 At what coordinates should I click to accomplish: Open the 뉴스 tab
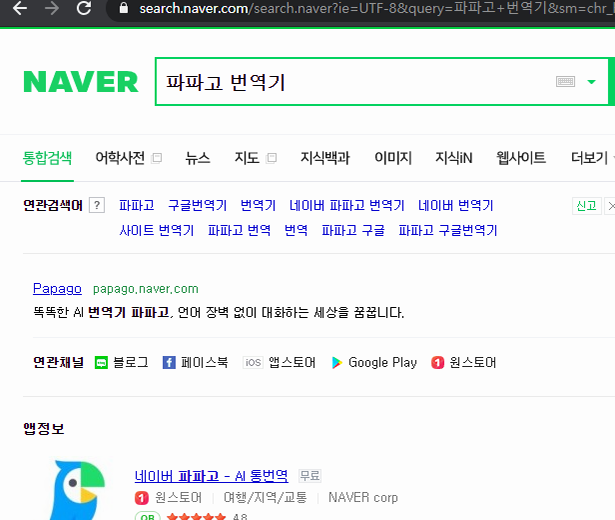[x=198, y=158]
